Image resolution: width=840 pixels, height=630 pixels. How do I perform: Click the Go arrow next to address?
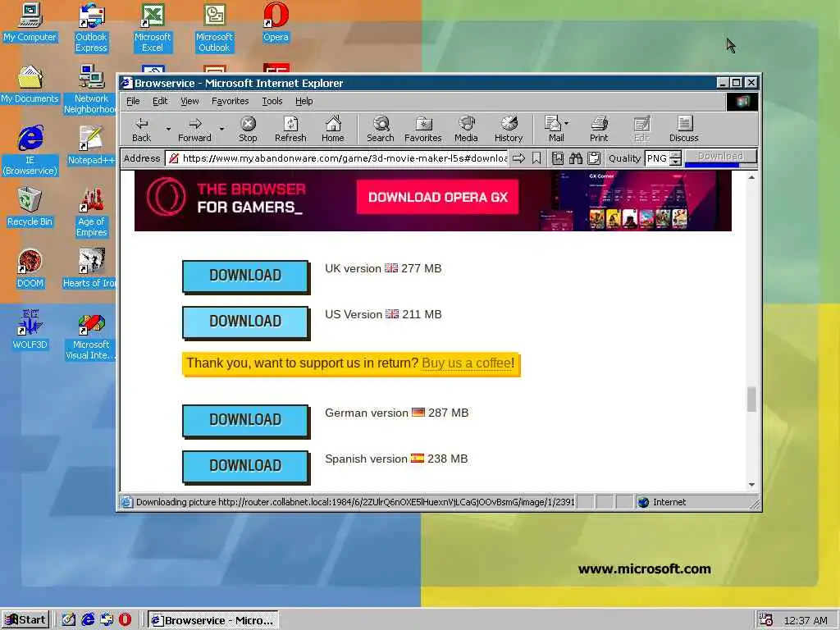(x=518, y=158)
